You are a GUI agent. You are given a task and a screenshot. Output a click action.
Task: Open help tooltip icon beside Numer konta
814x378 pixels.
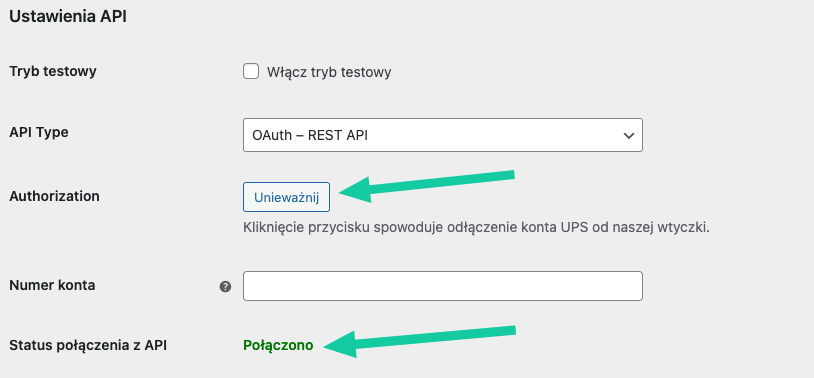tap(225, 286)
